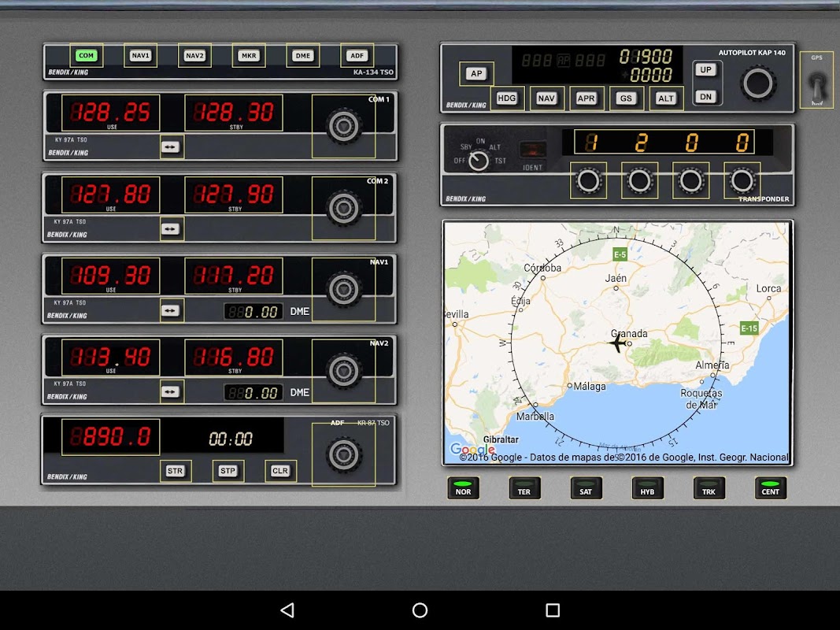Click the ADF timer display 00:00
The width and height of the screenshot is (840, 630).
[231, 439]
